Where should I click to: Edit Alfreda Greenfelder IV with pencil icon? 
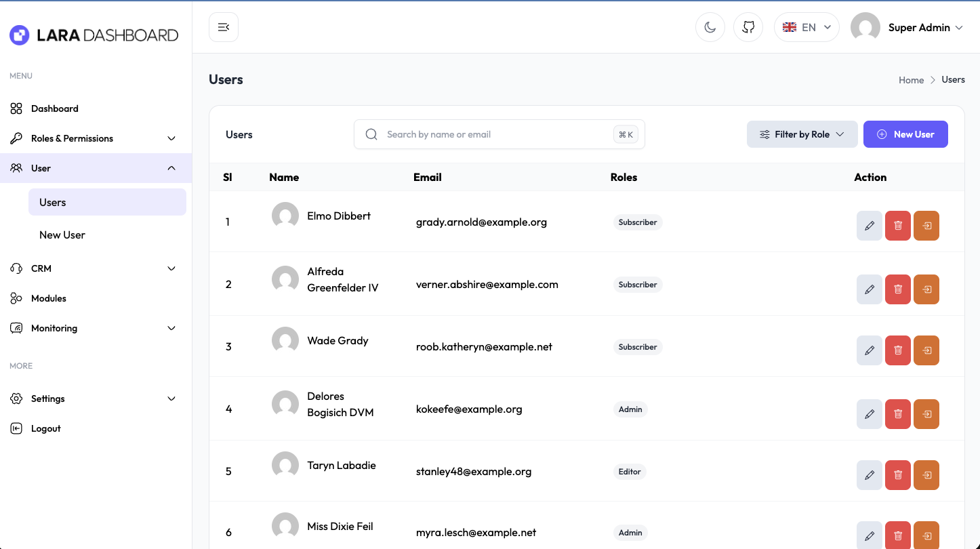869,289
